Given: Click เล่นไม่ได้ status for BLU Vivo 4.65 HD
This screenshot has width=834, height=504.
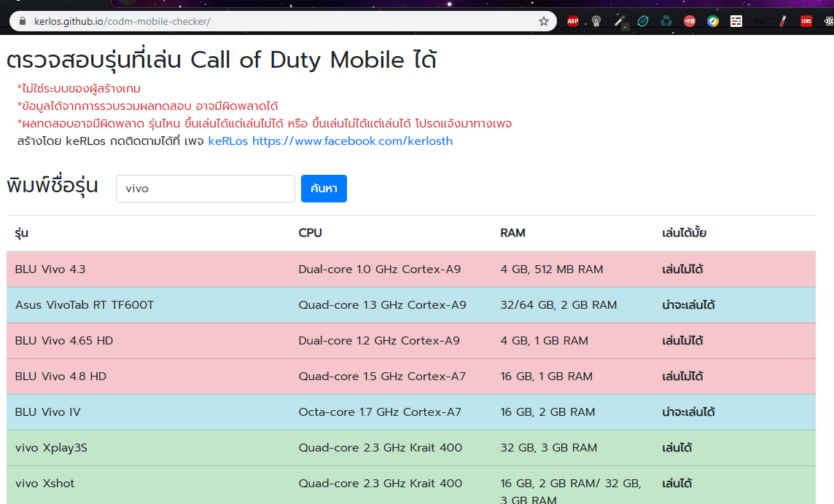Looking at the screenshot, I should (x=682, y=340).
